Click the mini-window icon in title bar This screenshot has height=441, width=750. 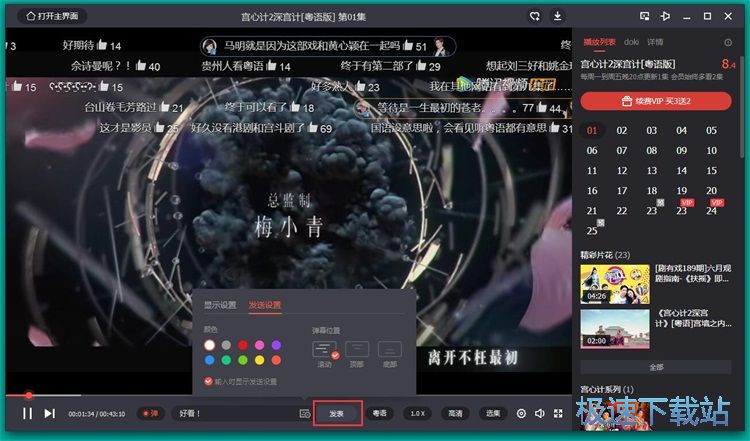click(644, 16)
